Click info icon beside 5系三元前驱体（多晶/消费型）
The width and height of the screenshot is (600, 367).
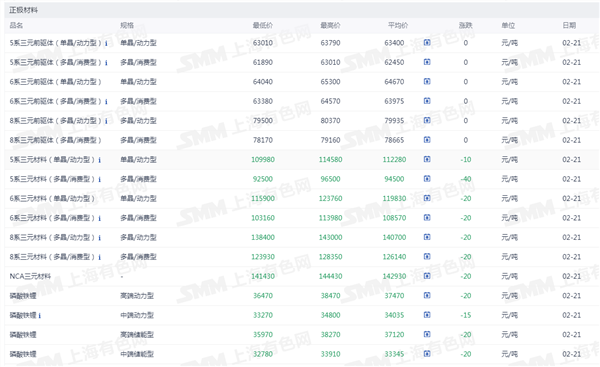(x=106, y=63)
